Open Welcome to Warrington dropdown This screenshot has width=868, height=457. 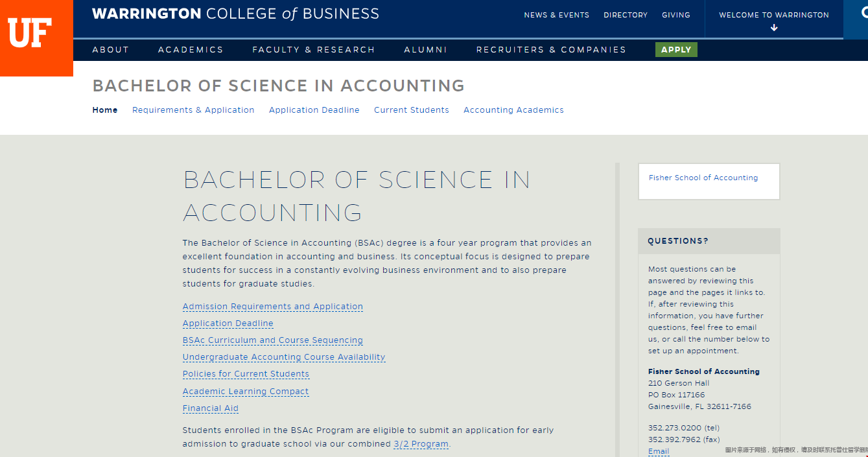[x=773, y=15]
